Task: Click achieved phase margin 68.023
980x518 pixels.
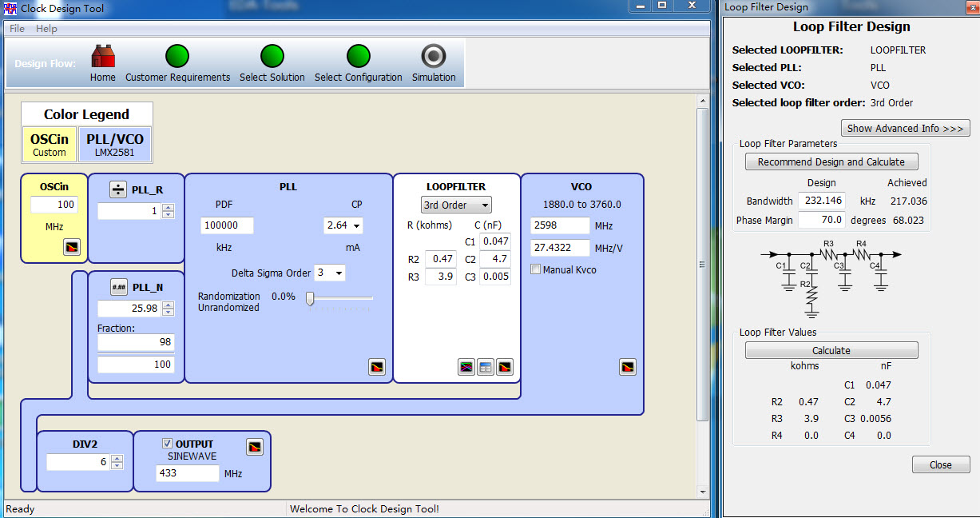Action: coord(909,220)
